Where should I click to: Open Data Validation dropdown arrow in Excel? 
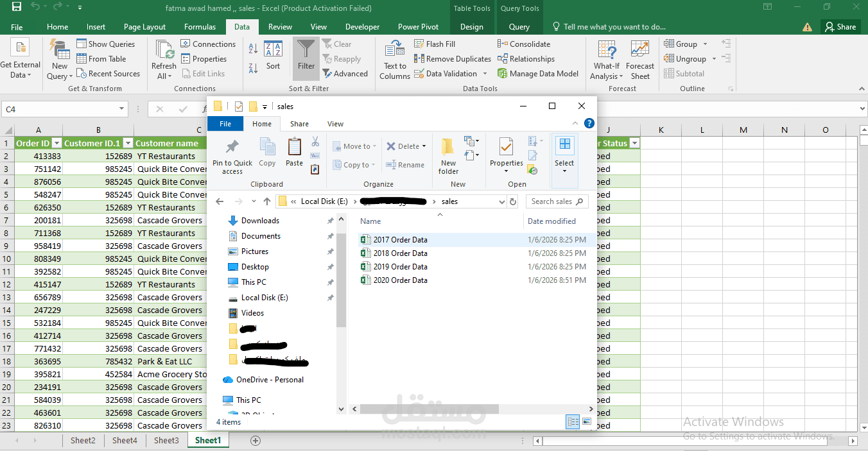485,74
